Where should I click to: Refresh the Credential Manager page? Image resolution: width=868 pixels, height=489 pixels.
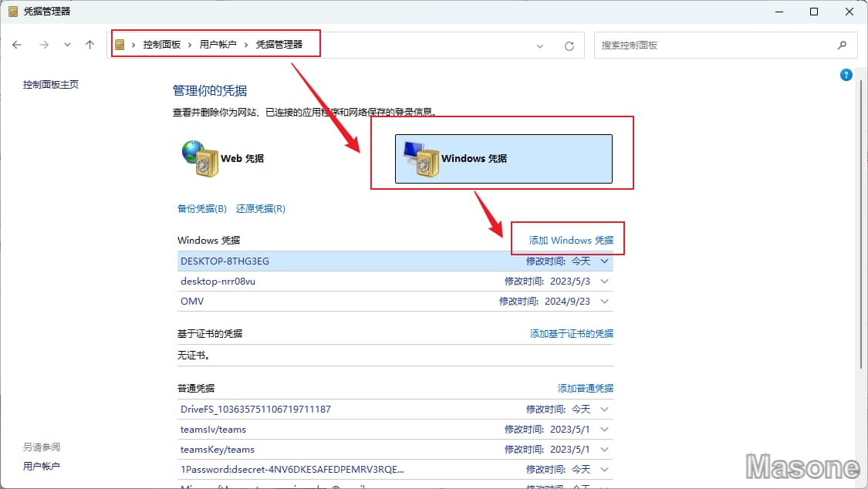click(x=569, y=46)
